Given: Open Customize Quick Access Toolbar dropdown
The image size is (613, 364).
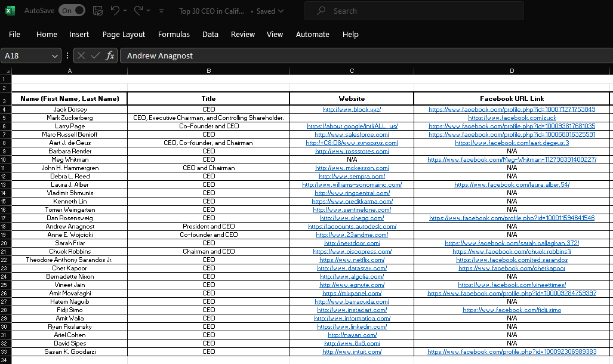Looking at the screenshot, I should click(162, 11).
